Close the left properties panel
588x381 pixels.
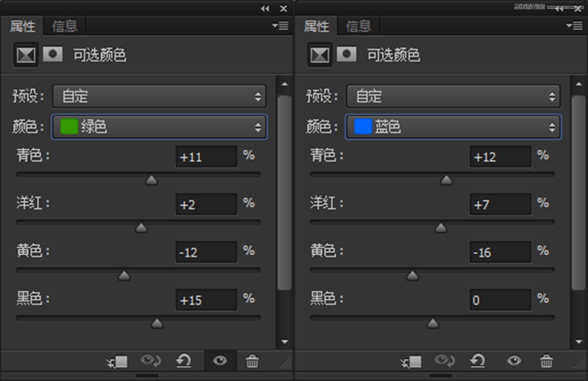(284, 8)
